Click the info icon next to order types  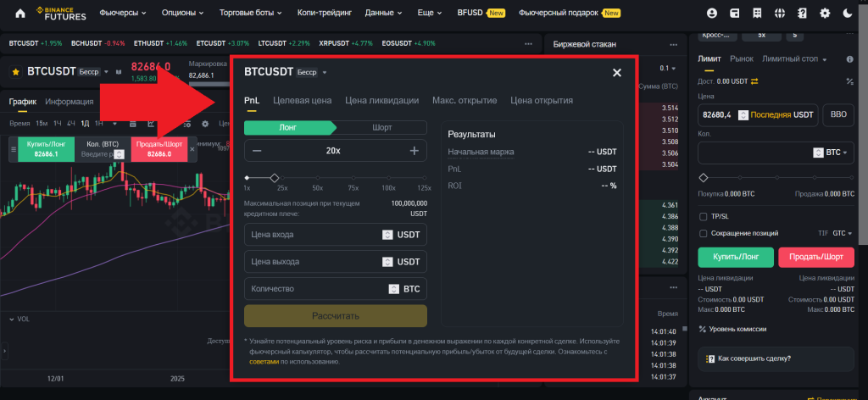coord(849,59)
